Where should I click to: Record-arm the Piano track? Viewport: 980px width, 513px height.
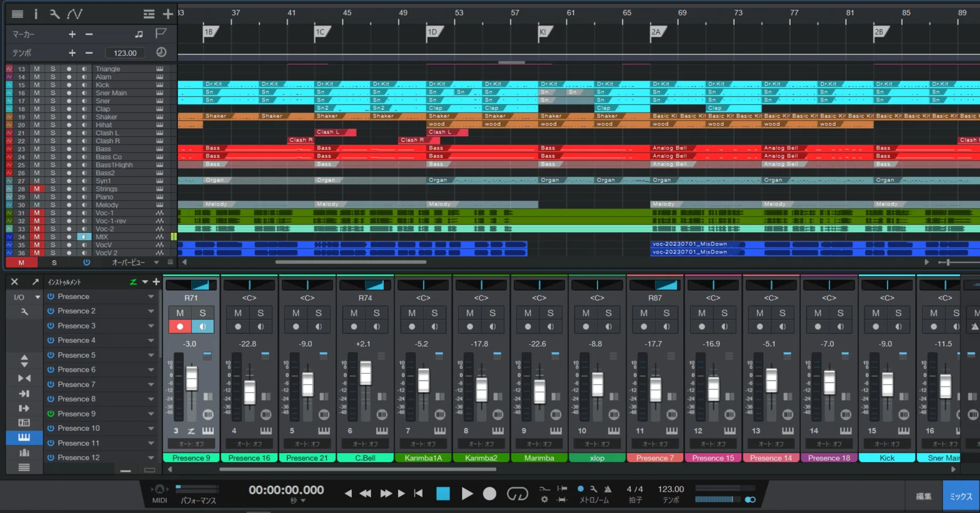69,197
